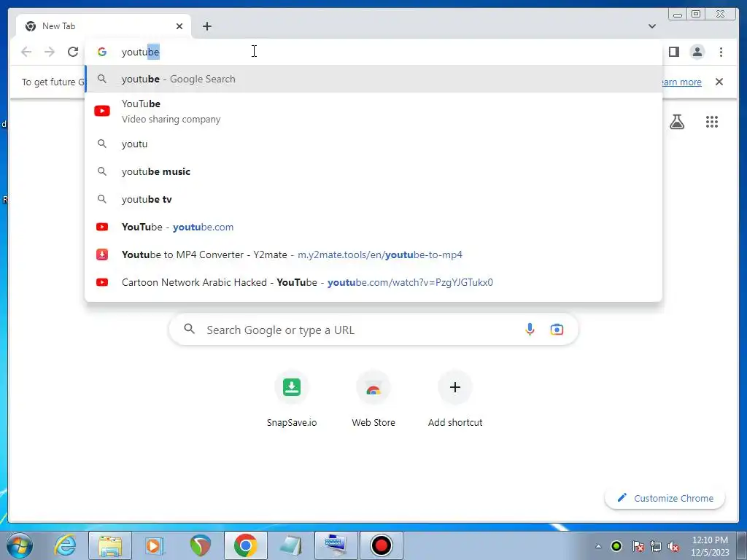Close the New Tab tab
747x560 pixels.
[x=179, y=26]
